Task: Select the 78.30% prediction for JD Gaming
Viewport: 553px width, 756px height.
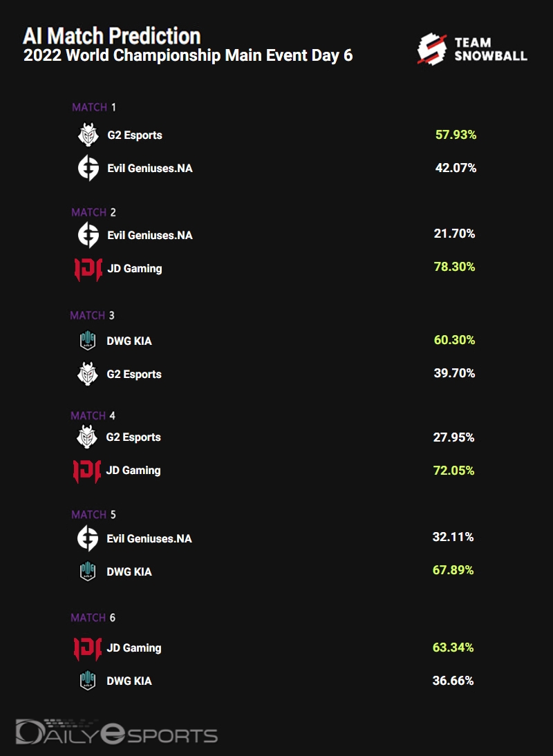Action: [454, 267]
